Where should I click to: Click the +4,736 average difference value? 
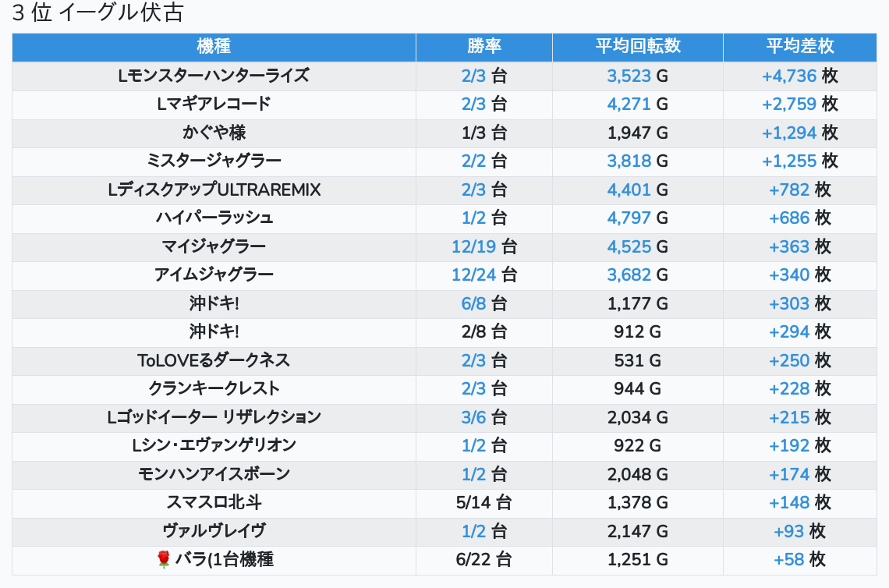(789, 76)
